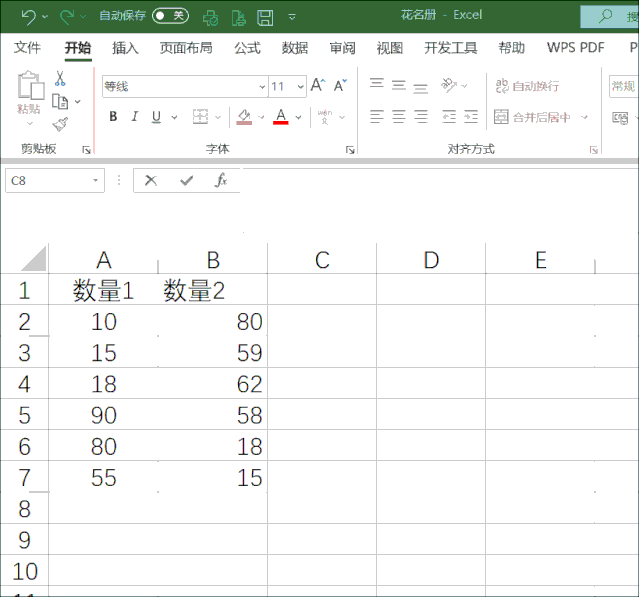639x597 pixels.
Task: Click the Cut scissors icon
Action: point(60,79)
